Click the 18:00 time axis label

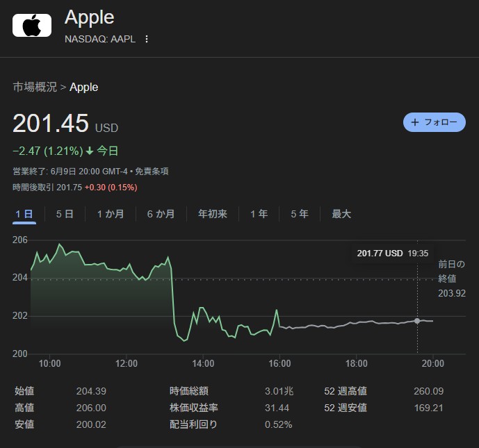point(357,363)
